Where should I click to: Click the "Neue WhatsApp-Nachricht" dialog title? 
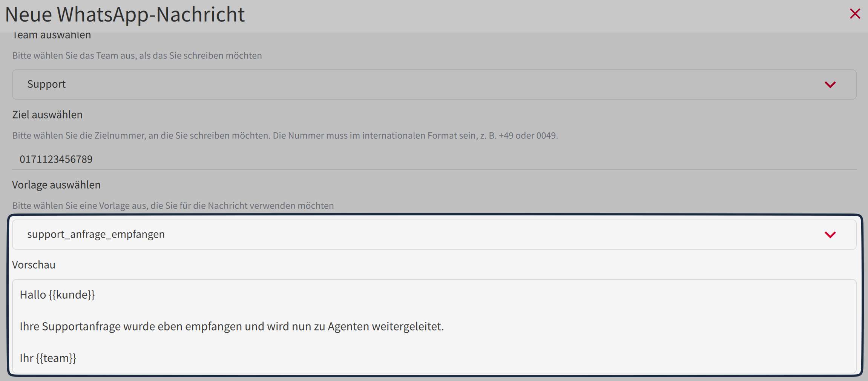125,15
